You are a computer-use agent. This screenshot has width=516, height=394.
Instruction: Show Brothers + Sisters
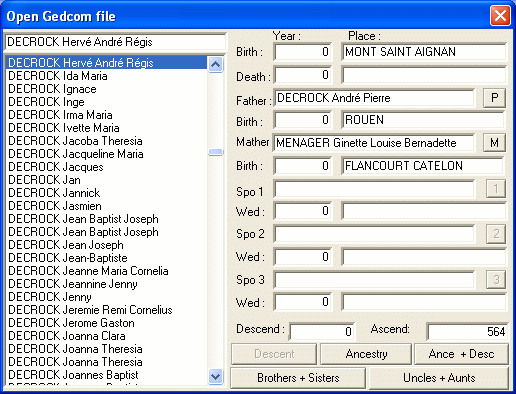click(x=298, y=378)
